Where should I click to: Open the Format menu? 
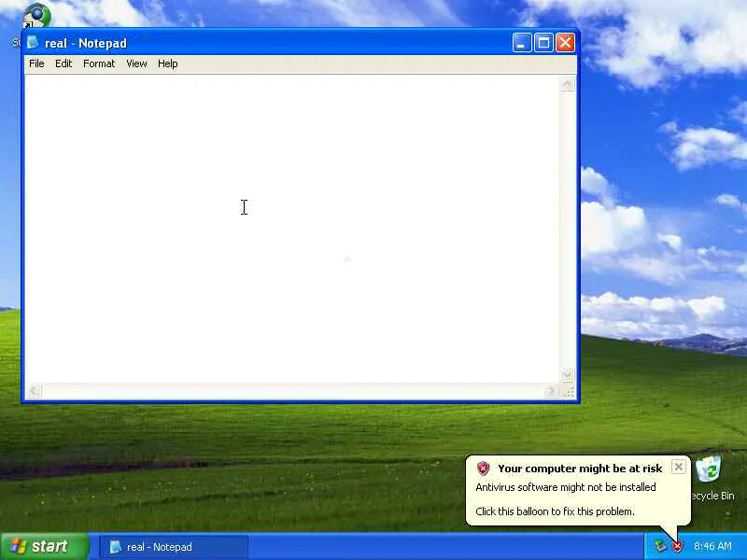pos(99,63)
